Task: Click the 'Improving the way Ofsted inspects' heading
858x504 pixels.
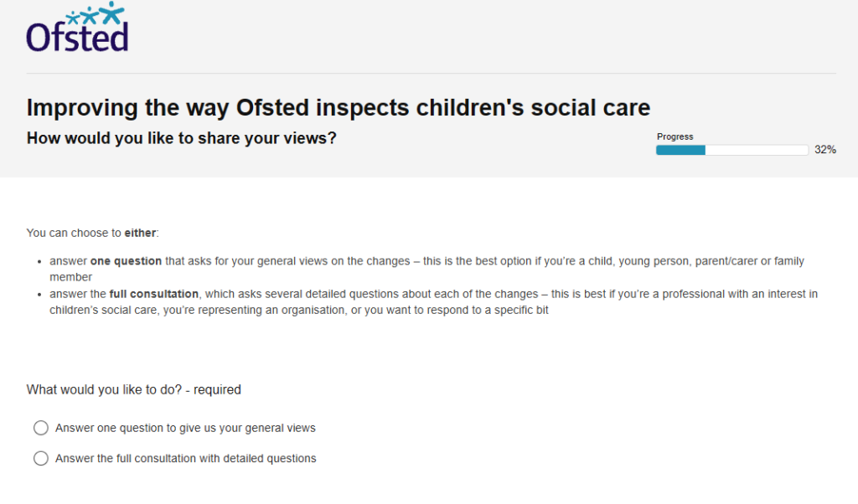Action: point(339,108)
